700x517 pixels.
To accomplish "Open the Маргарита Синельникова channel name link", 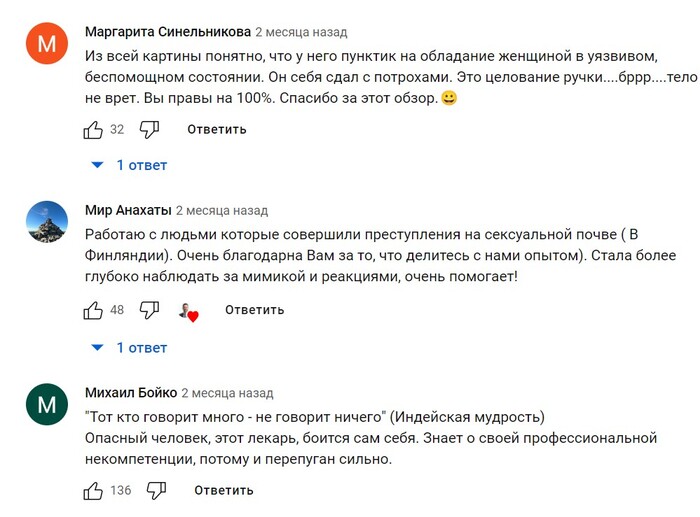I will point(168,32).
